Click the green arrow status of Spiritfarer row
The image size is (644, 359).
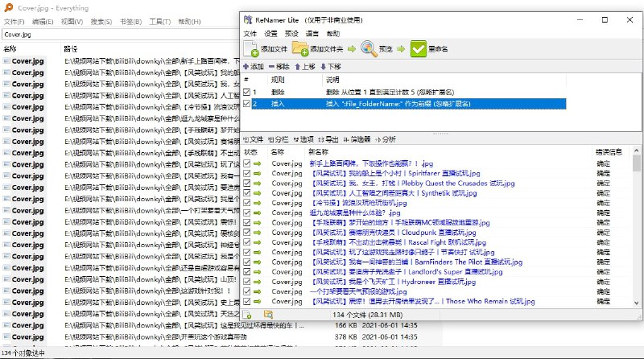pos(257,173)
